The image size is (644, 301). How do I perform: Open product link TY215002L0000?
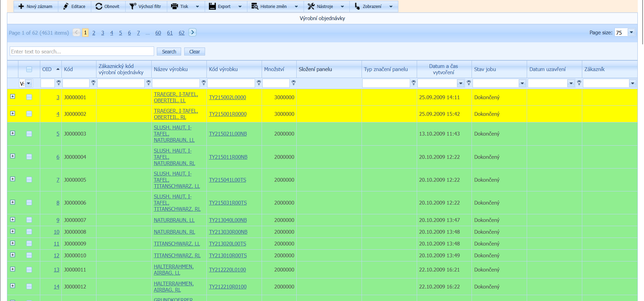pos(227,97)
